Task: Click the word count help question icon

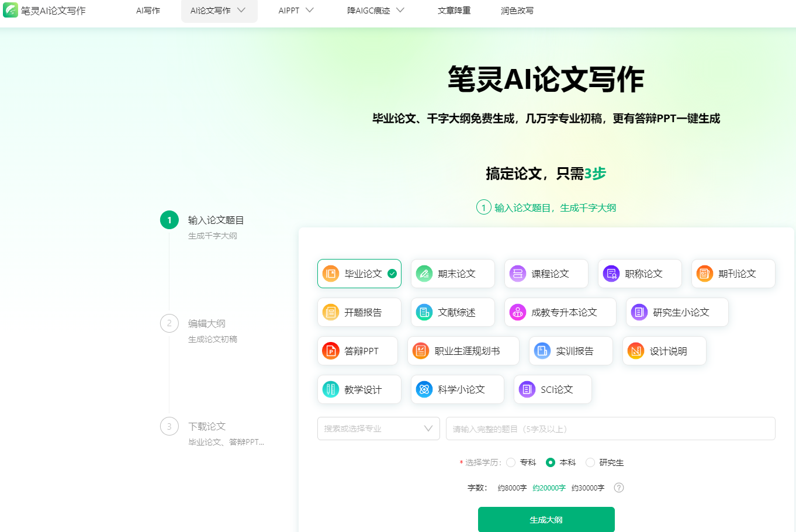Action: point(619,488)
